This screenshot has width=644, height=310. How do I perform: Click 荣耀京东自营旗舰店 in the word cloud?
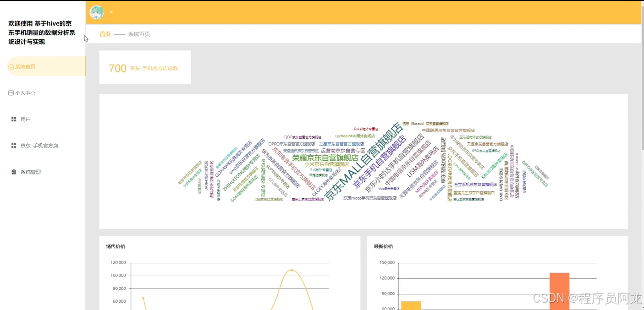coord(325,158)
